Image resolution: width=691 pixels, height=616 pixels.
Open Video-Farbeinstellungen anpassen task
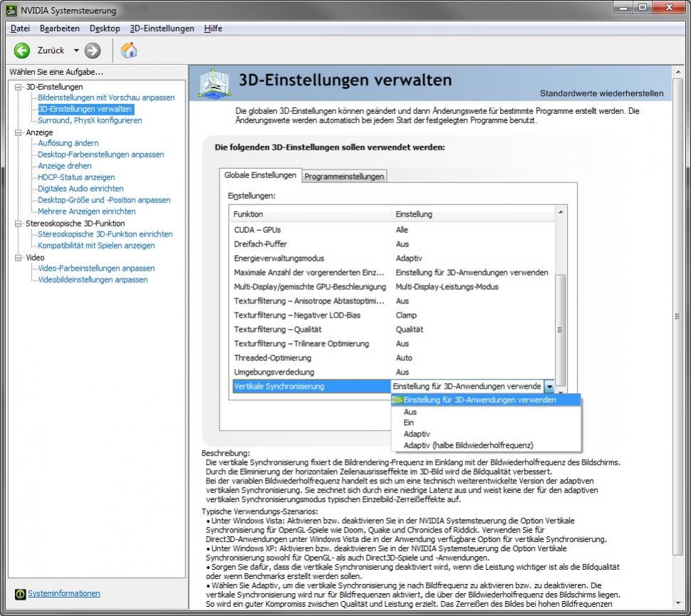pyautogui.click(x=96, y=268)
